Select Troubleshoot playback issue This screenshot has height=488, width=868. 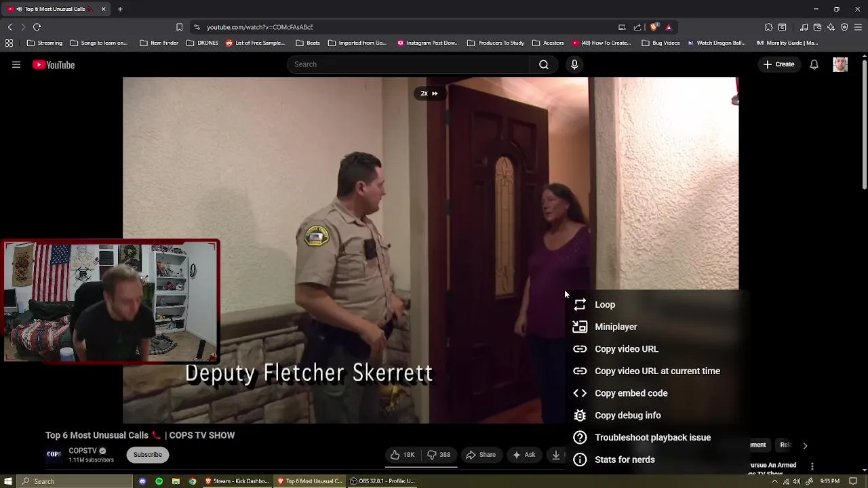point(656,438)
